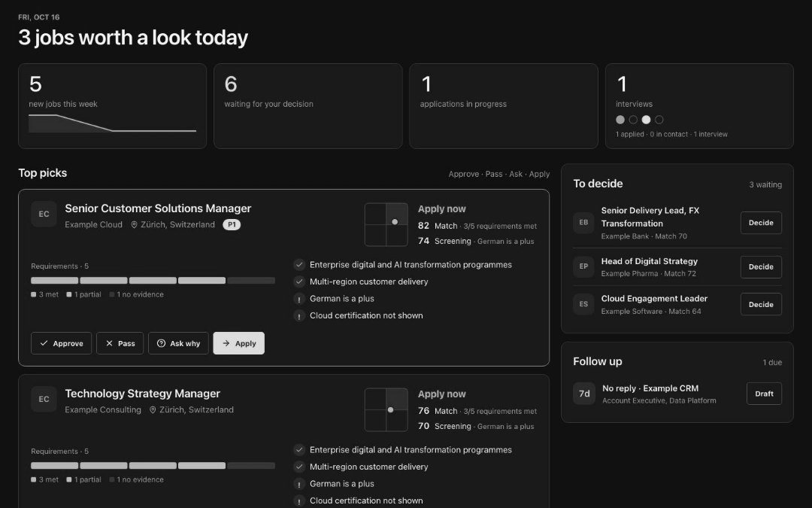Click the location pin beside Example Consulting
Screen dimensions: 812x508
click(x=153, y=409)
